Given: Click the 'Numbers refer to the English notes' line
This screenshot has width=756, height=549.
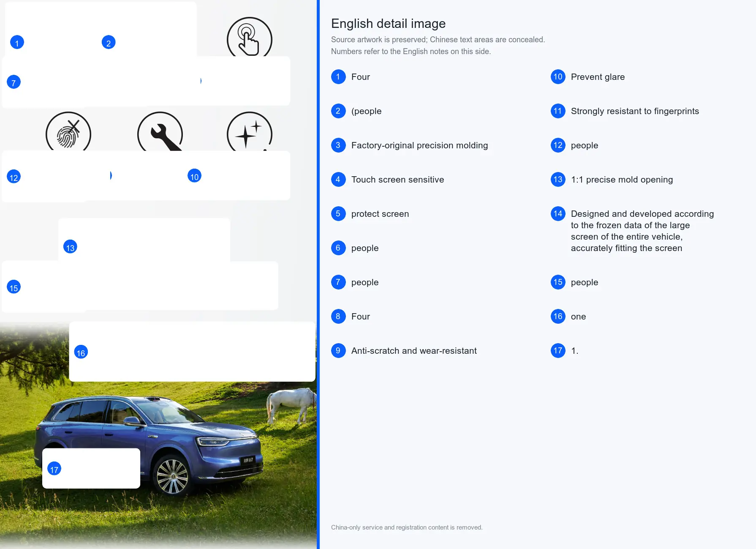Looking at the screenshot, I should coord(411,52).
